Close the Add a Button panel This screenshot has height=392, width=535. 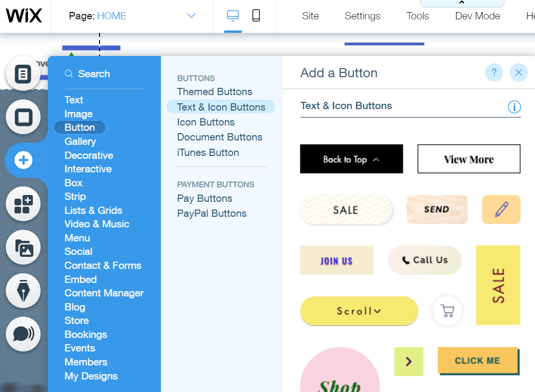[x=519, y=72]
